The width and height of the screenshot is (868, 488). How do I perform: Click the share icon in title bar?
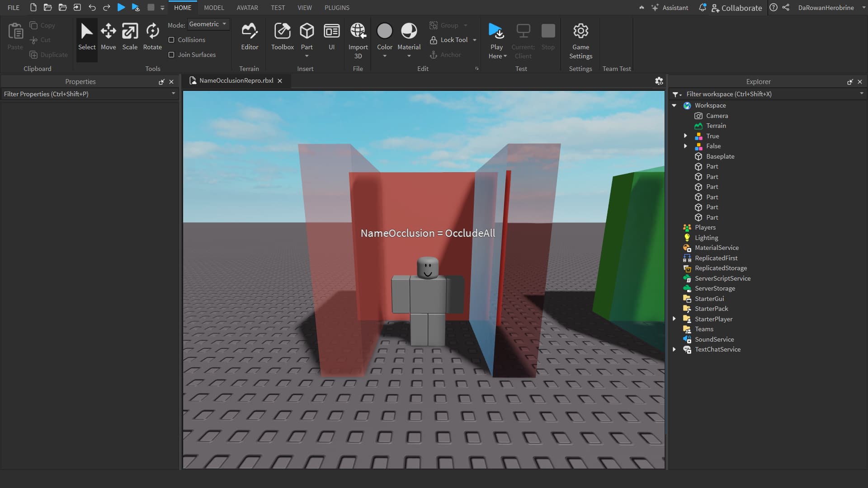click(786, 8)
